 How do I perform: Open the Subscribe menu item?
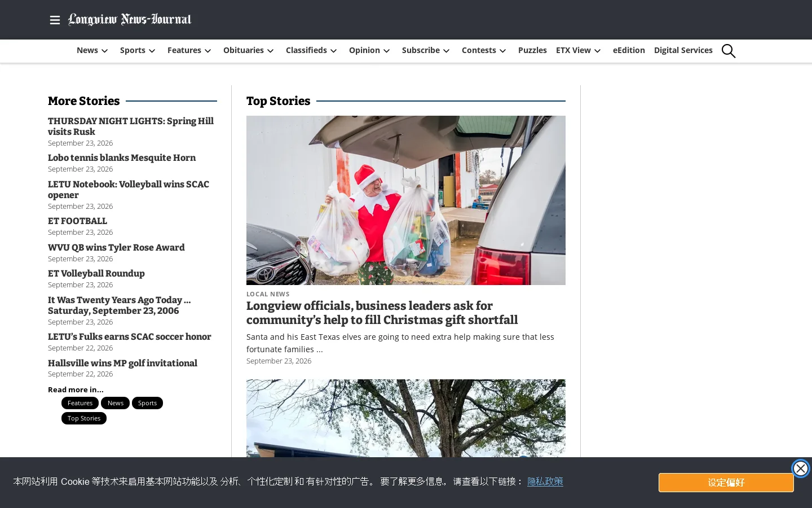point(421,50)
